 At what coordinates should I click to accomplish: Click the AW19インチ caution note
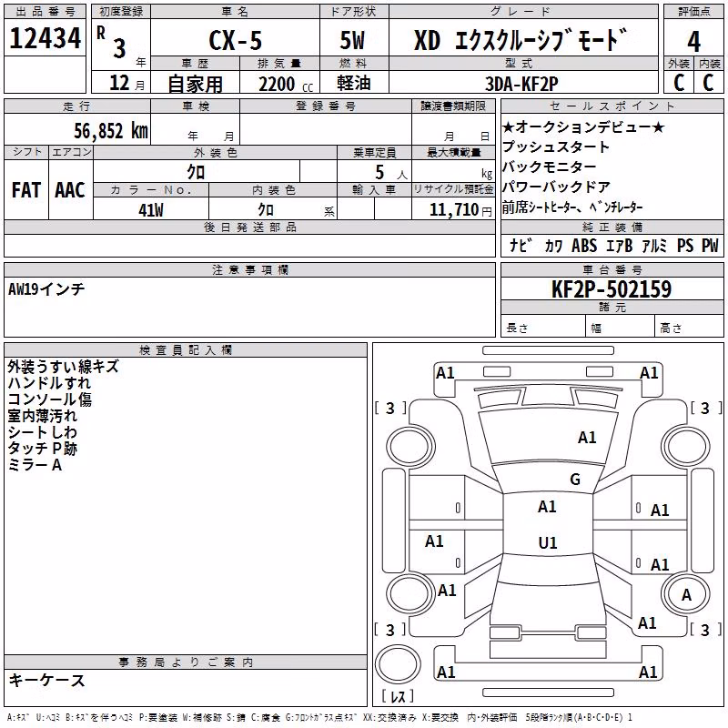[x=46, y=289]
